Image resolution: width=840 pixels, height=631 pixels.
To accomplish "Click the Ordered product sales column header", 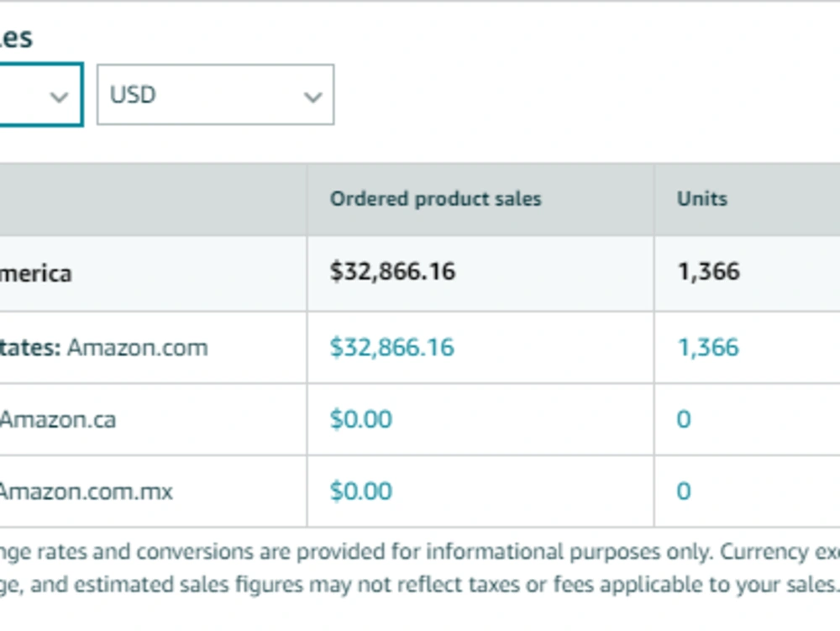I will 435,199.
